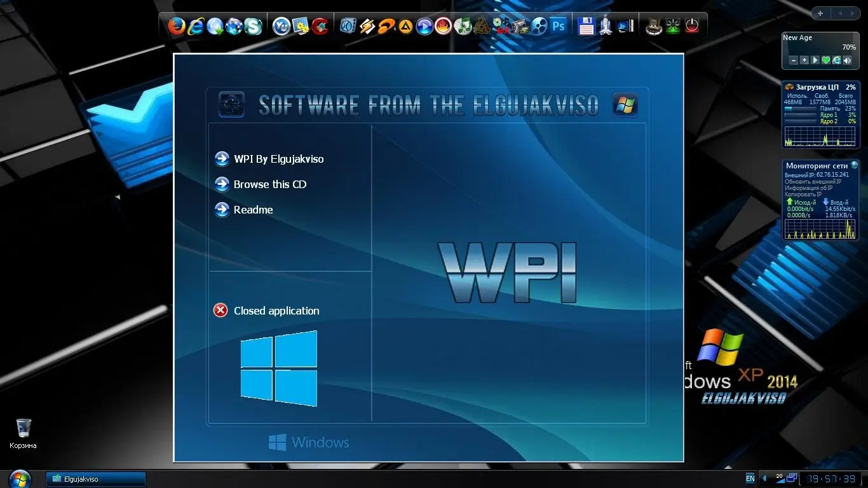The image size is (868, 488).
Task: Decrease volume with minus on New Age gadget
Action: click(x=794, y=60)
